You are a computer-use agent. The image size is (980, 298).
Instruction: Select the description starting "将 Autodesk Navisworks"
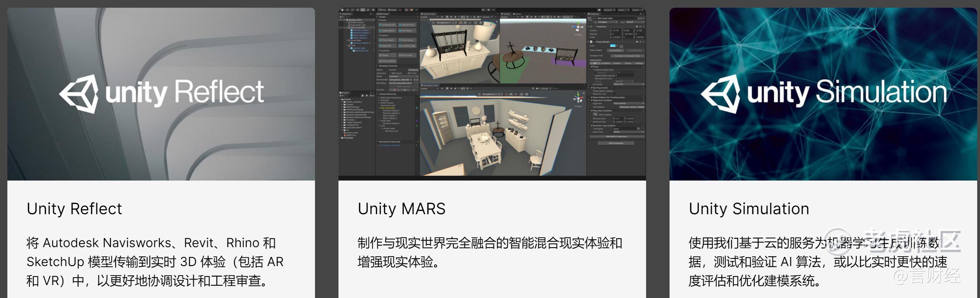click(x=155, y=262)
